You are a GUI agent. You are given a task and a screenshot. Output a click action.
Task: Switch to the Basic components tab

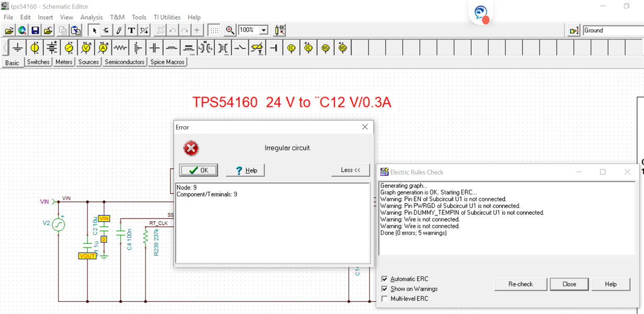[12, 62]
